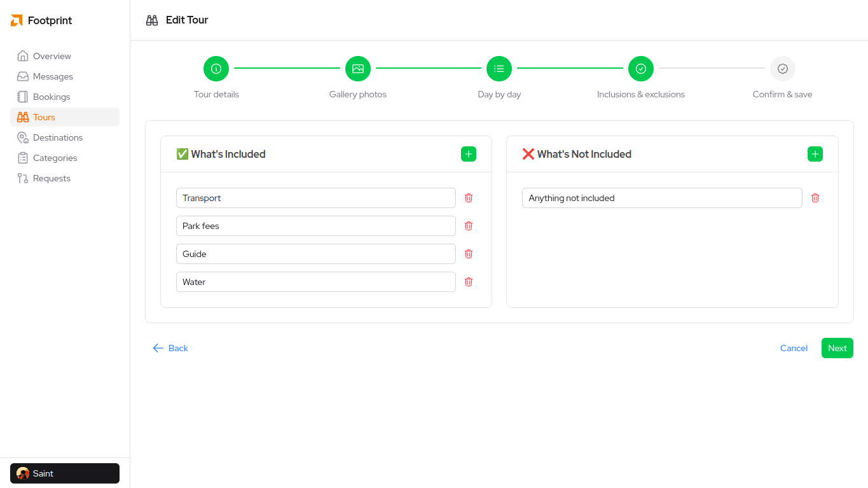The width and height of the screenshot is (868, 488).
Task: Jump to the Gallery photos step icon
Action: pos(358,69)
